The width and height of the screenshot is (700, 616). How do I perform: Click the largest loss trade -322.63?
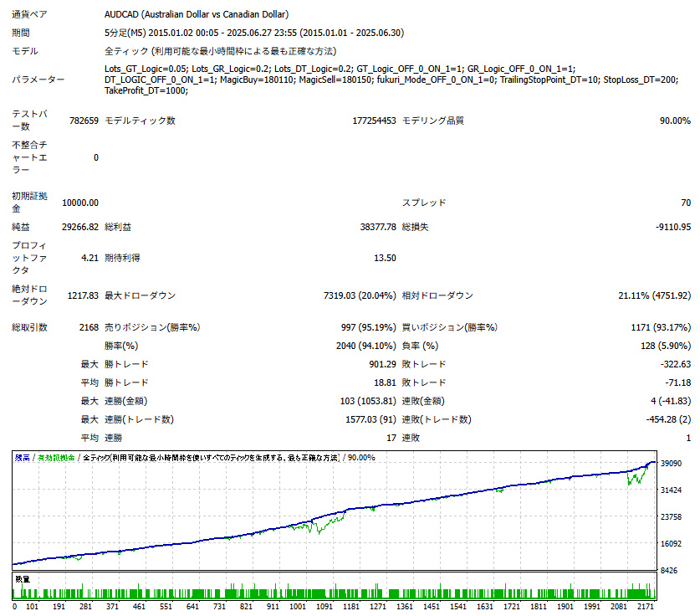pyautogui.click(x=676, y=364)
